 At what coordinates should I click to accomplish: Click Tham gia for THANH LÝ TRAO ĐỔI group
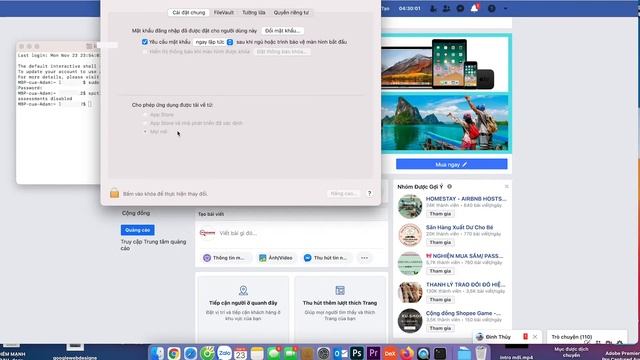coord(440,300)
